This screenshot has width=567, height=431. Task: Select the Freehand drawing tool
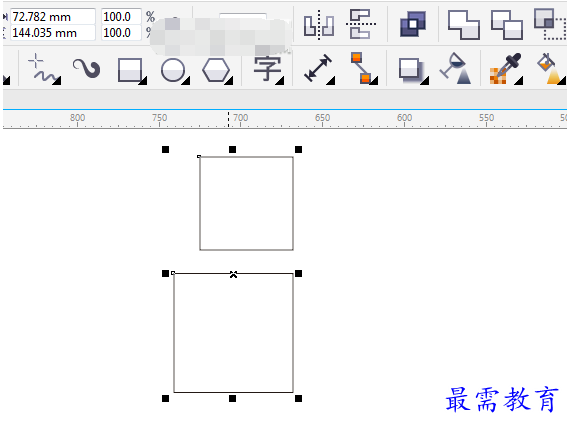coord(44,69)
